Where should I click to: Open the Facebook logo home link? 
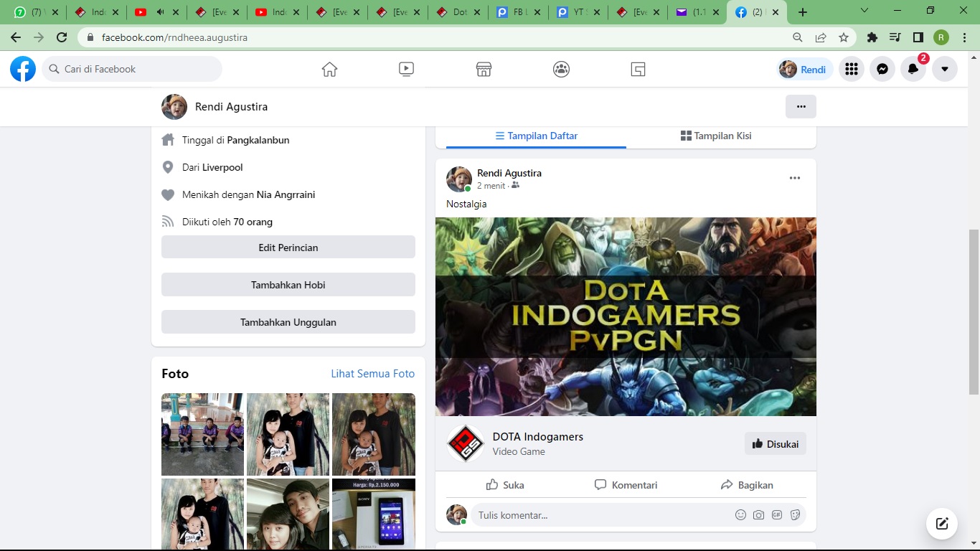point(23,69)
